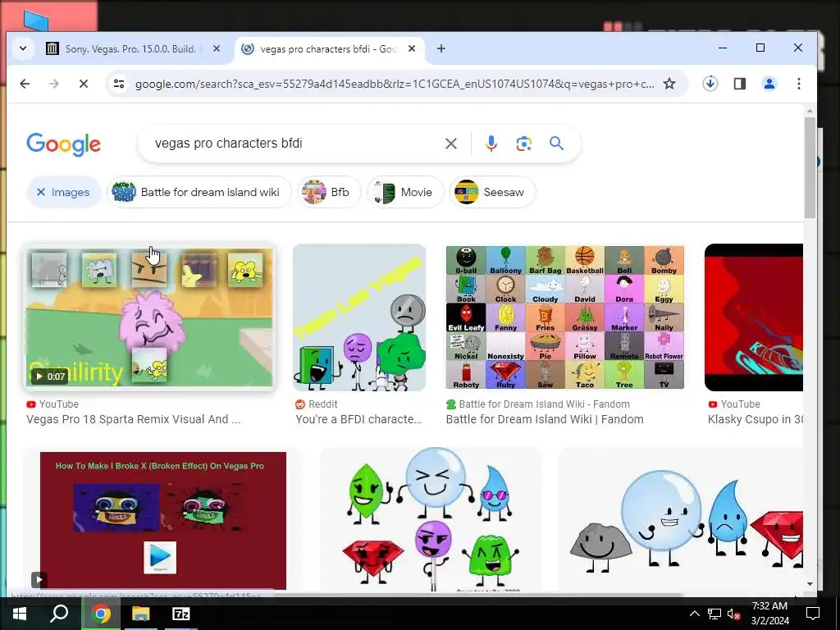
Task: Bookmark this page with the star icon
Action: 669,84
